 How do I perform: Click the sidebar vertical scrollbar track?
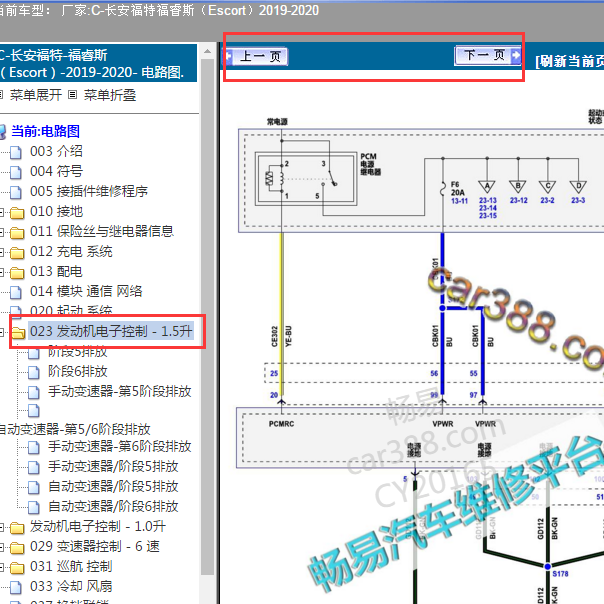coord(208,316)
